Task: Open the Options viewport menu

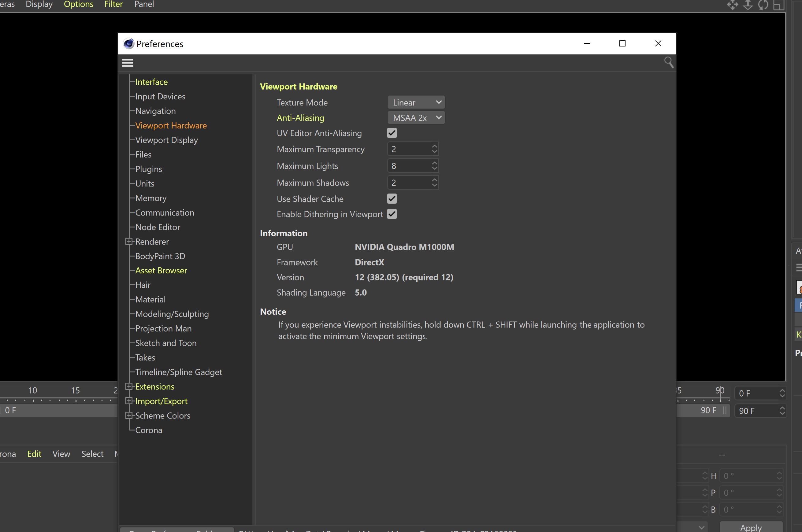Action: (x=78, y=4)
